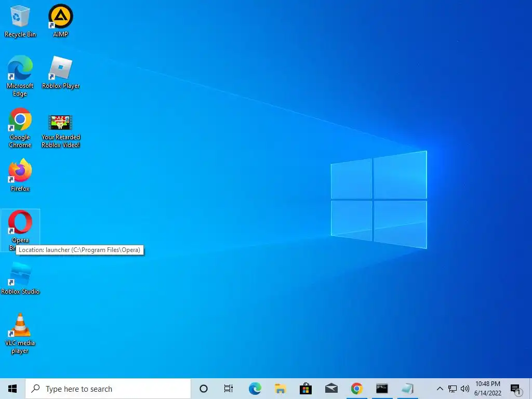Viewport: 532px width, 399px height.
Task: Select the Roblox Video file thumbnail
Action: pyautogui.click(x=60, y=131)
